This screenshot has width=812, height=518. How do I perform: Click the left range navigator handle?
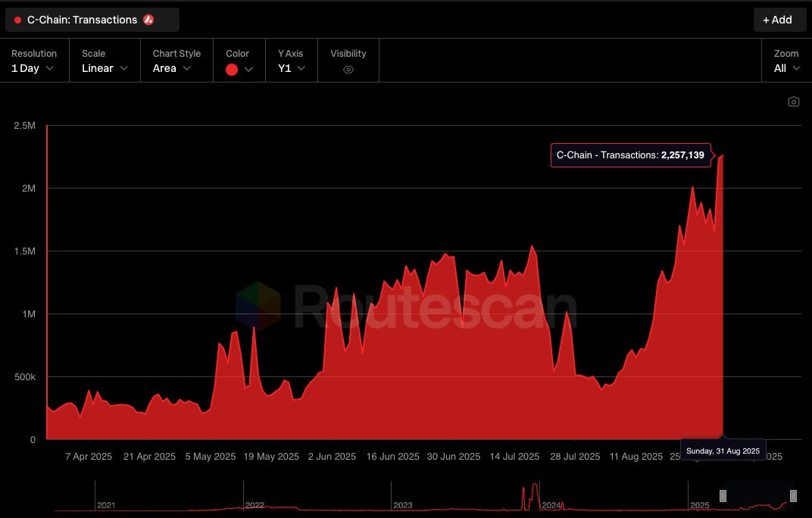pyautogui.click(x=723, y=496)
